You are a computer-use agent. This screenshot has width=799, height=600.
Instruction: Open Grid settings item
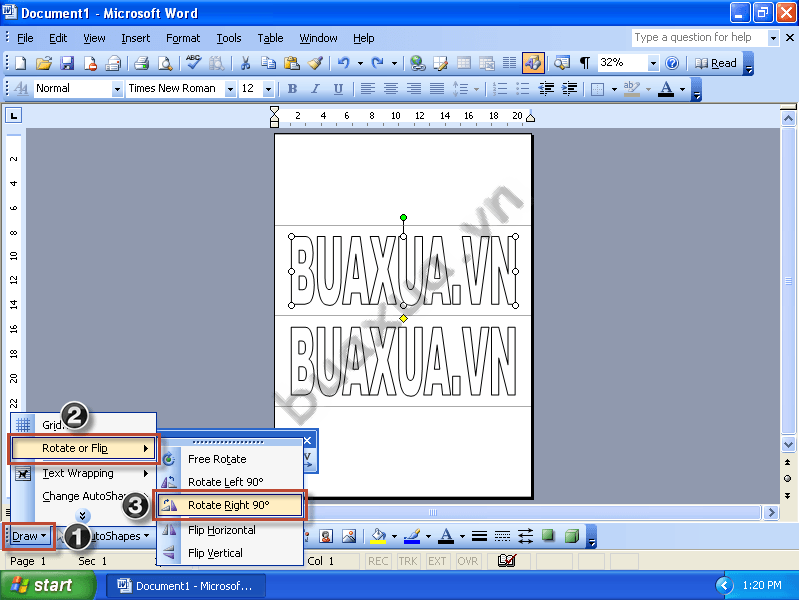tap(84, 425)
